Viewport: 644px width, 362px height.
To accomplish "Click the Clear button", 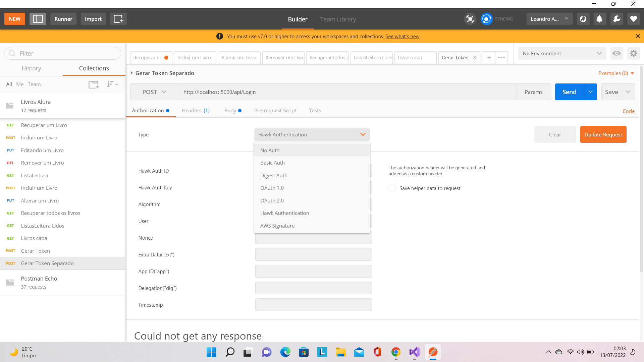I will point(555,134).
